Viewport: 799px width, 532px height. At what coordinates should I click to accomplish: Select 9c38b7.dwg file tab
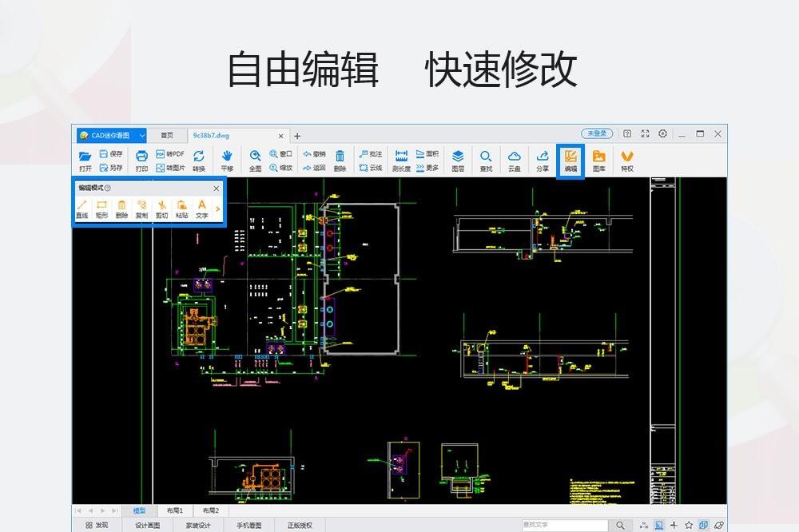click(x=211, y=136)
